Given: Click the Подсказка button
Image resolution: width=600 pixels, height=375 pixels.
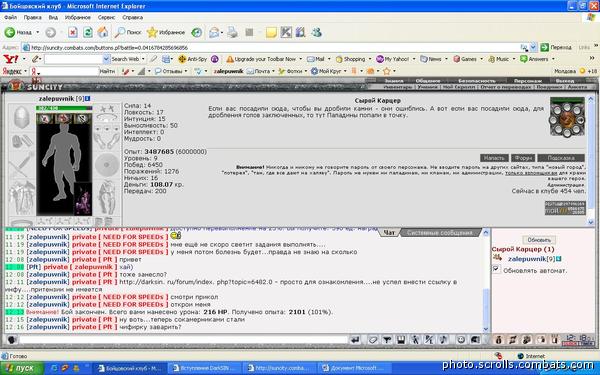Looking at the screenshot, I should pos(561,158).
